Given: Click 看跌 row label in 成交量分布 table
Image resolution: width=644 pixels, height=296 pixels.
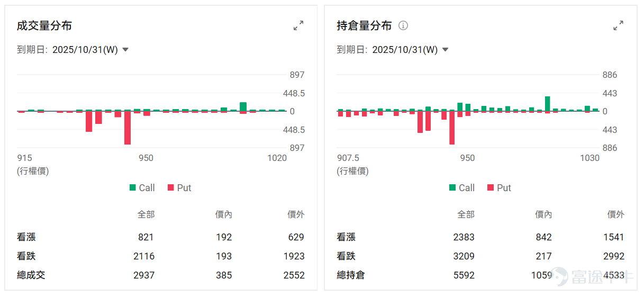Looking at the screenshot, I should pos(26,256).
